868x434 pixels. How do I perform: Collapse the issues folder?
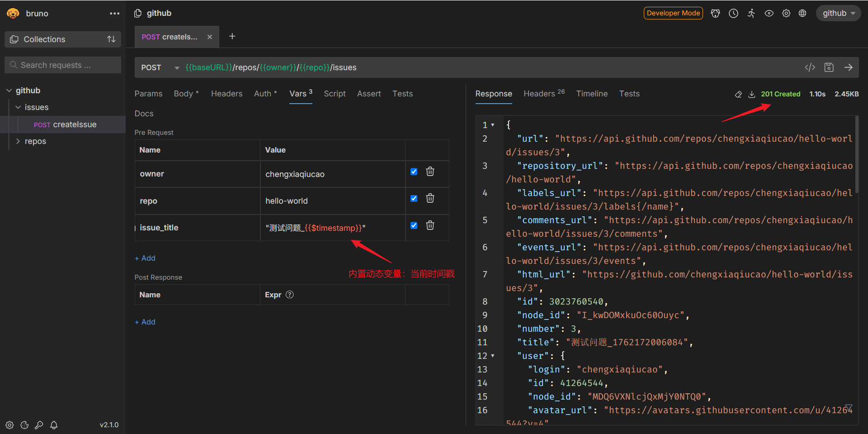(x=18, y=107)
